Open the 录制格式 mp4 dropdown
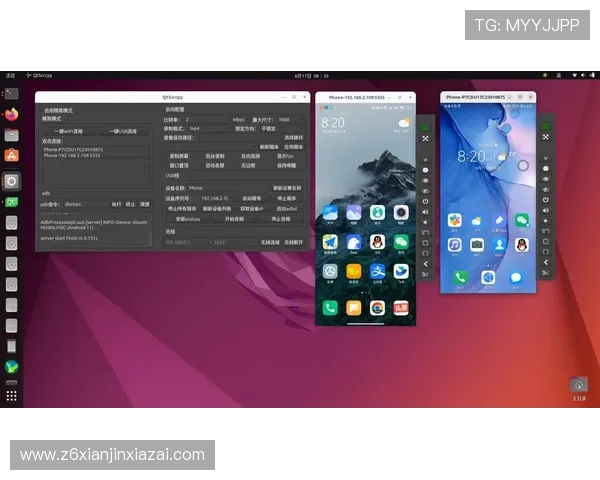600x480 pixels. click(x=205, y=128)
